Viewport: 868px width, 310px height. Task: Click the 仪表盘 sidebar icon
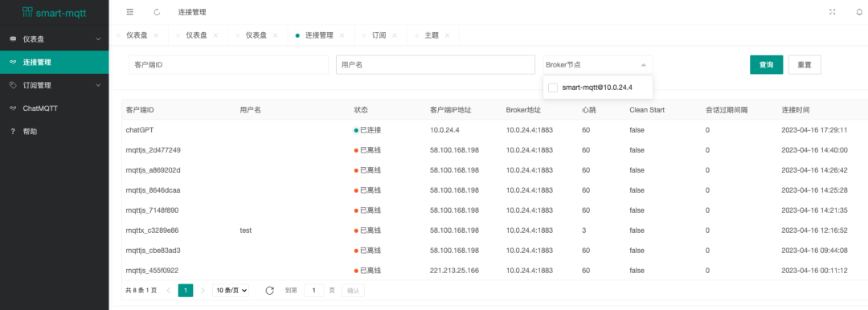tap(13, 39)
